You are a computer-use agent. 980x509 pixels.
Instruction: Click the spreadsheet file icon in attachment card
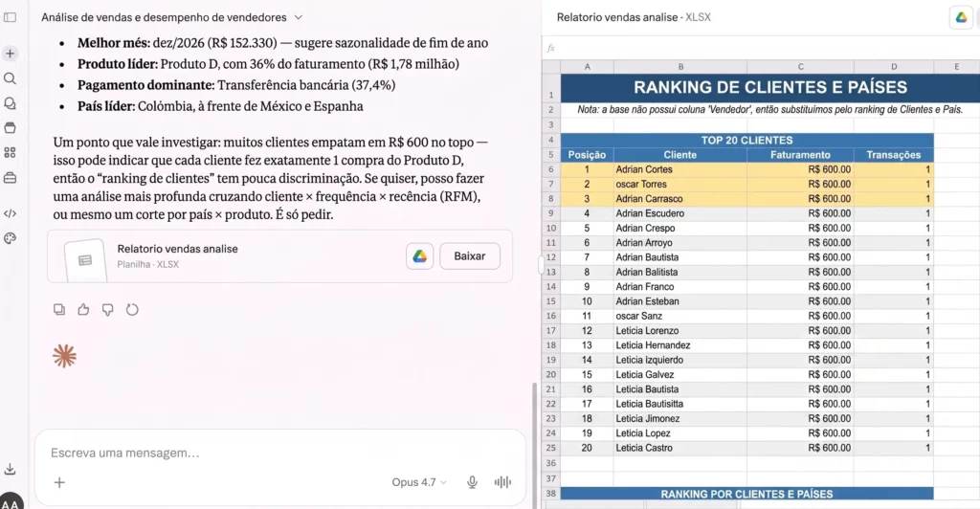[x=85, y=260]
